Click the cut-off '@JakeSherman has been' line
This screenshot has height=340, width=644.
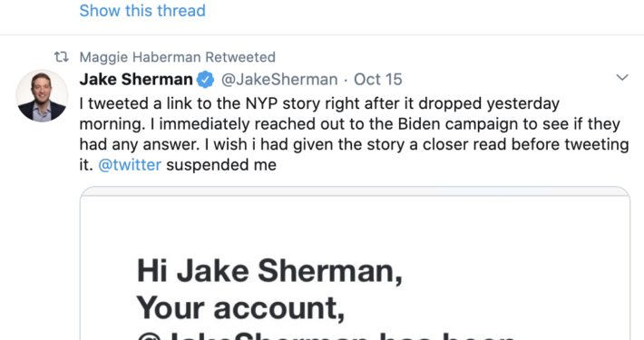pyautogui.click(x=327, y=336)
